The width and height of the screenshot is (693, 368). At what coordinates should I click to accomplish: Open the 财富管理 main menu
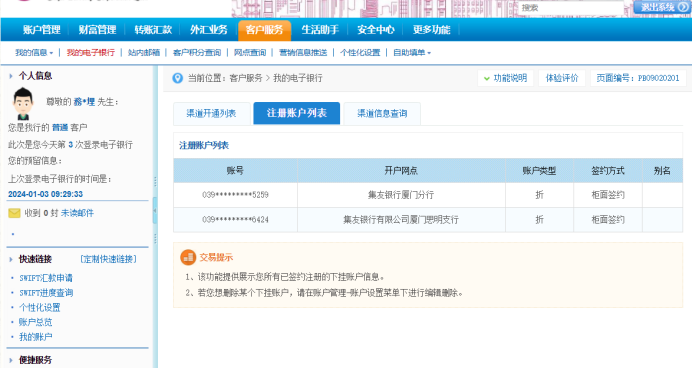click(97, 30)
